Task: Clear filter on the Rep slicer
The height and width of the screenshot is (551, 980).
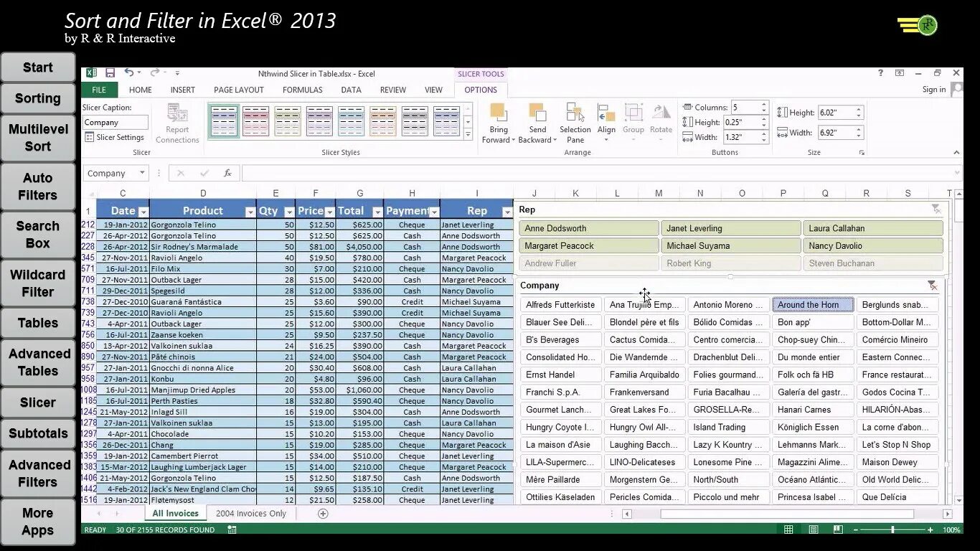Action: tap(936, 209)
